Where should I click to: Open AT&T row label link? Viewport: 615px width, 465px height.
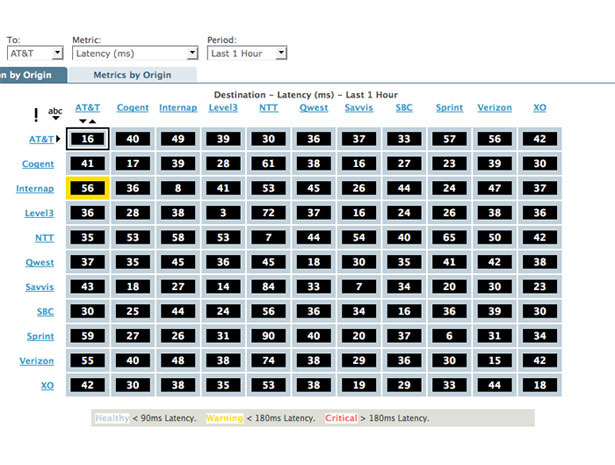click(41, 139)
